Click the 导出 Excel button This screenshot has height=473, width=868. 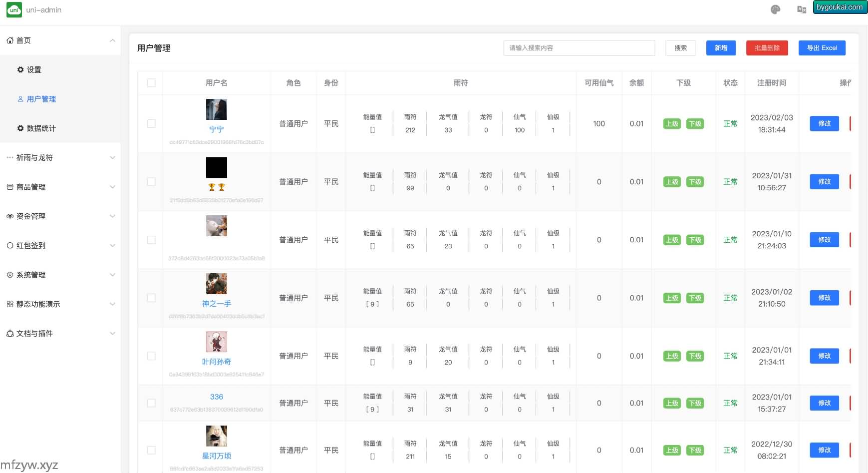pyautogui.click(x=822, y=48)
